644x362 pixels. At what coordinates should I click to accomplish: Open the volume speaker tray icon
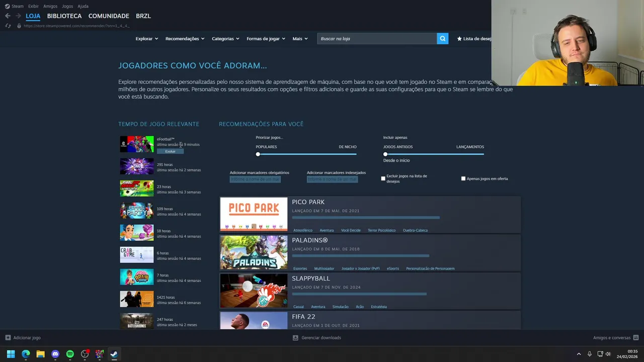(608, 354)
